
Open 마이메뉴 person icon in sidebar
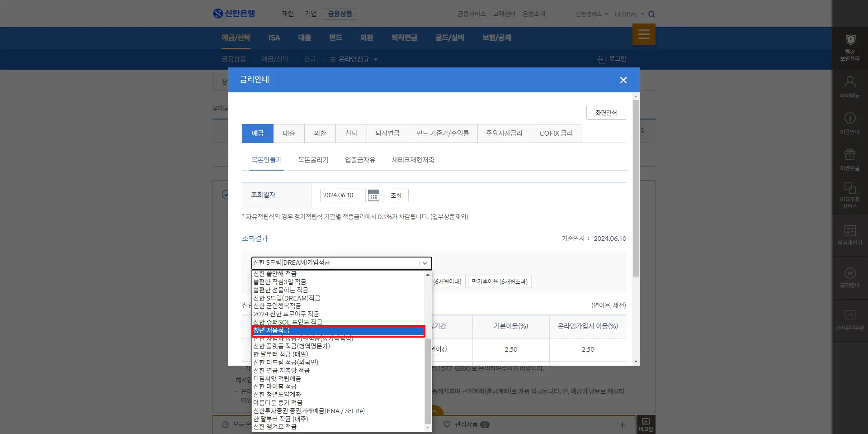pyautogui.click(x=850, y=87)
